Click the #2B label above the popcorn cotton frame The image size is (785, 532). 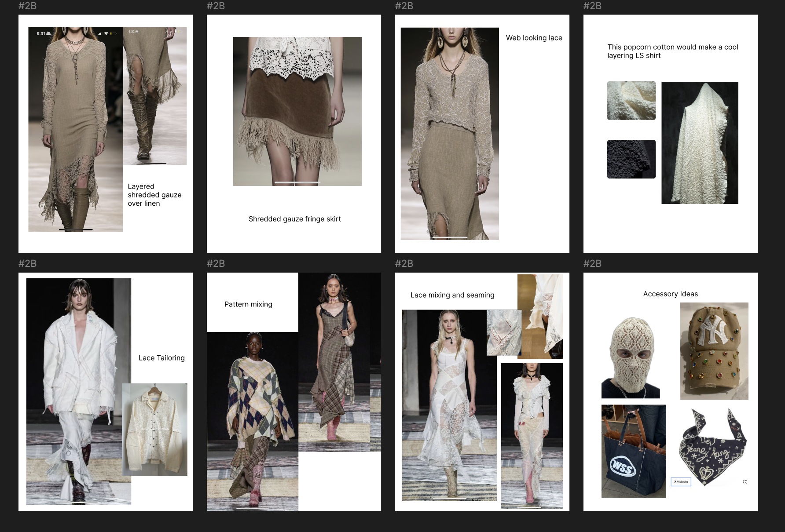click(592, 6)
